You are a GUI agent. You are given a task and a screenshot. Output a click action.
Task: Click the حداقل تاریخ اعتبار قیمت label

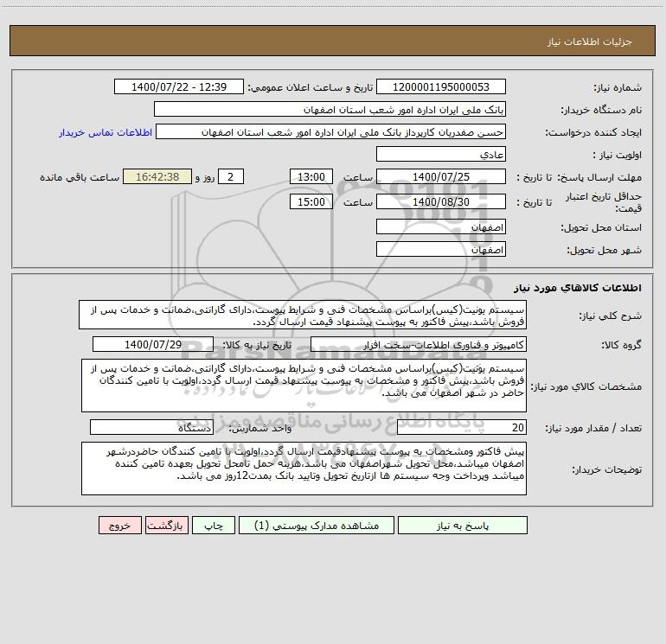point(604,202)
